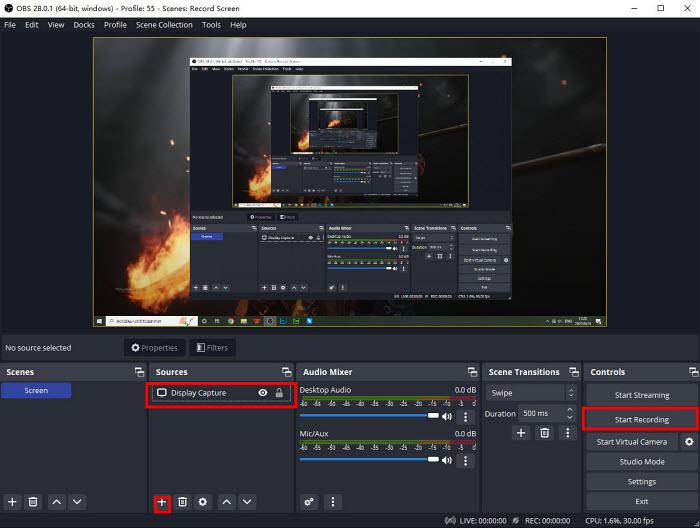Decrease transition Duration stepper down
The image size is (700, 528).
click(x=570, y=417)
